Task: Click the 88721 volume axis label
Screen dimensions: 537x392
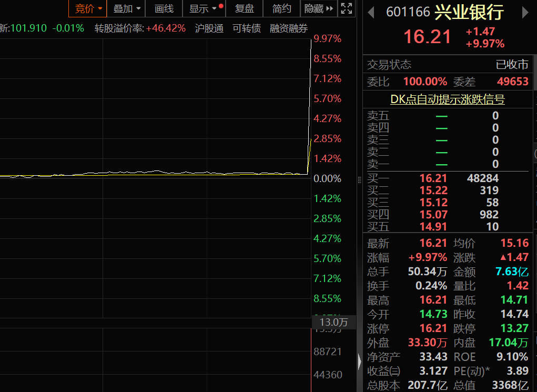Action: coord(327,351)
